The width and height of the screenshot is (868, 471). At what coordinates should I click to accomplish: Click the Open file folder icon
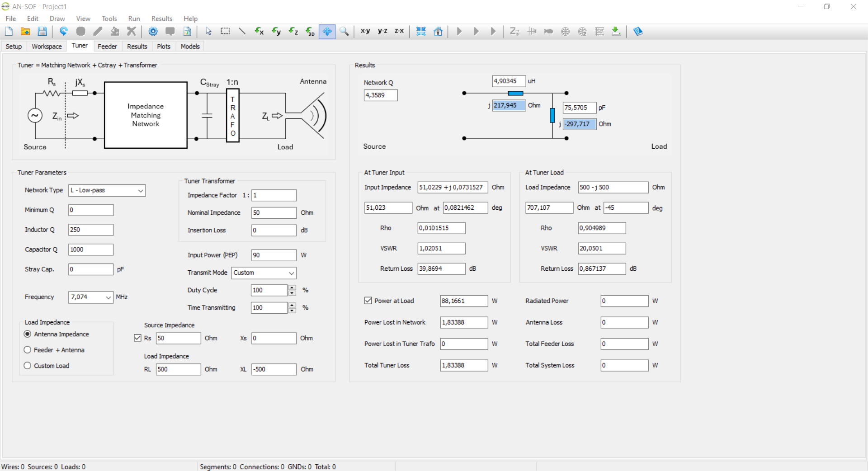click(x=25, y=31)
